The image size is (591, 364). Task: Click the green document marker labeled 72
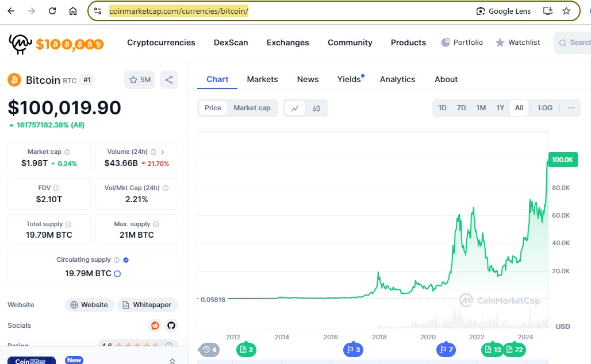(x=515, y=350)
